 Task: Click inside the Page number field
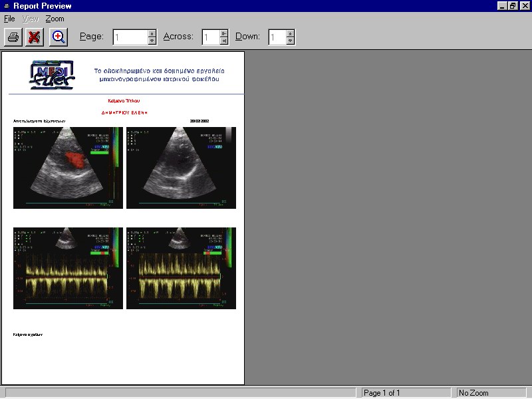[131, 37]
